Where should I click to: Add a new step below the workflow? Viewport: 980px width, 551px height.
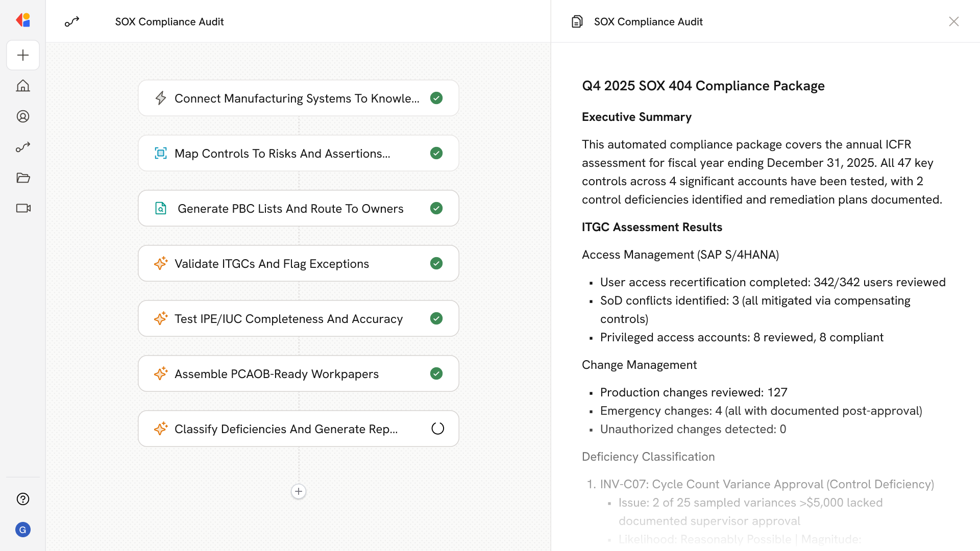point(299,491)
